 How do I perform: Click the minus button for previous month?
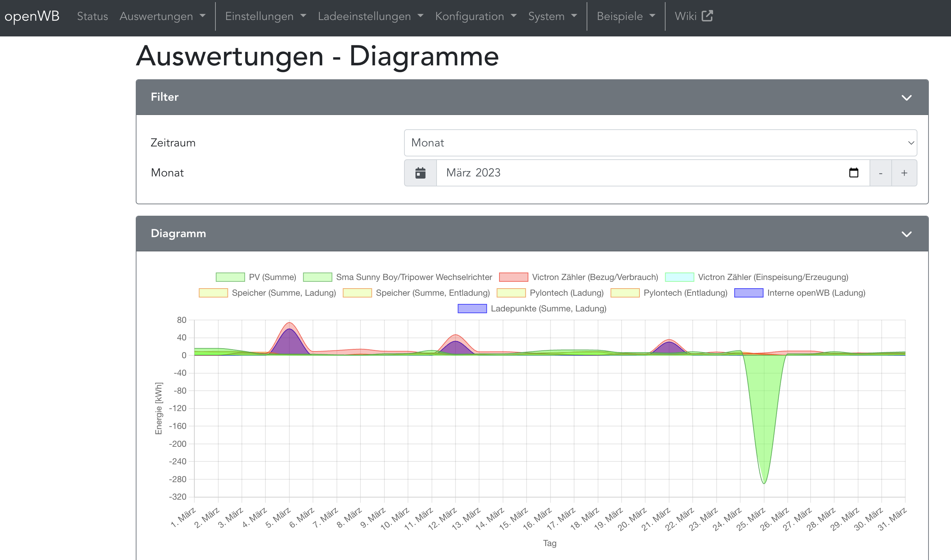tap(880, 173)
